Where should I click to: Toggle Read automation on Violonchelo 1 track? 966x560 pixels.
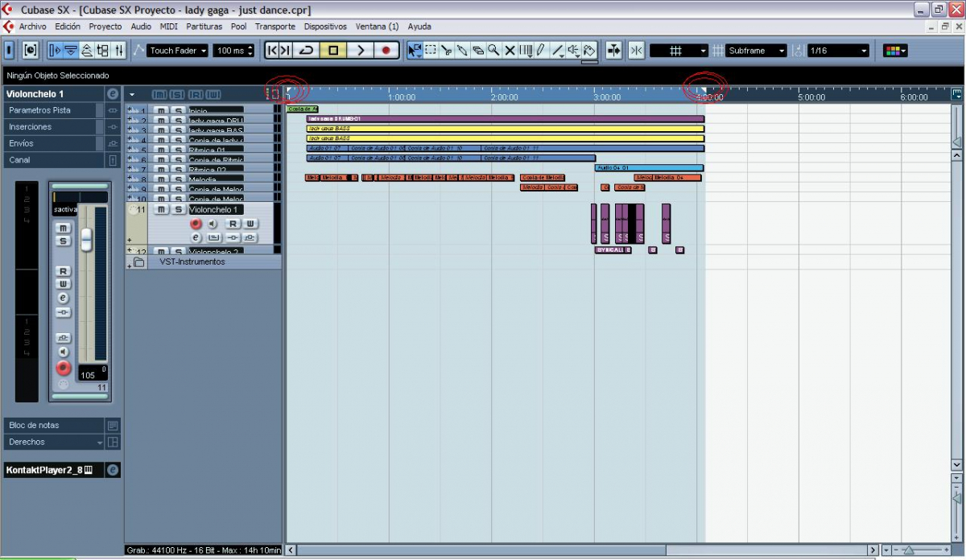pyautogui.click(x=233, y=224)
